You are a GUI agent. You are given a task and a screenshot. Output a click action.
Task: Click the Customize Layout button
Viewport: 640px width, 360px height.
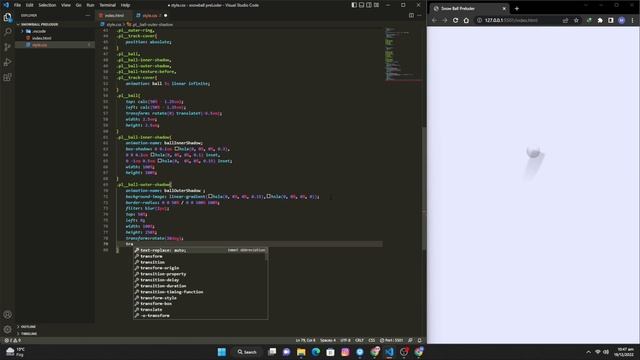point(376,5)
